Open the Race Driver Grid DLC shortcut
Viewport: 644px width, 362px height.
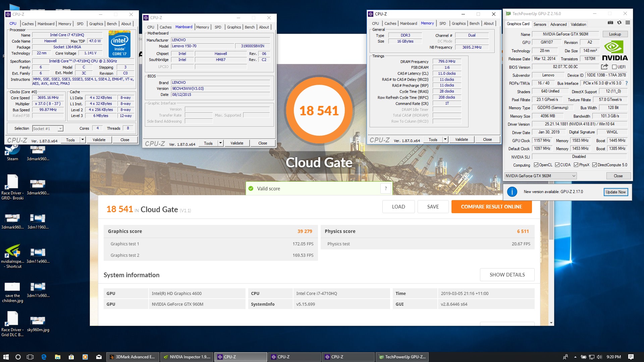12,324
